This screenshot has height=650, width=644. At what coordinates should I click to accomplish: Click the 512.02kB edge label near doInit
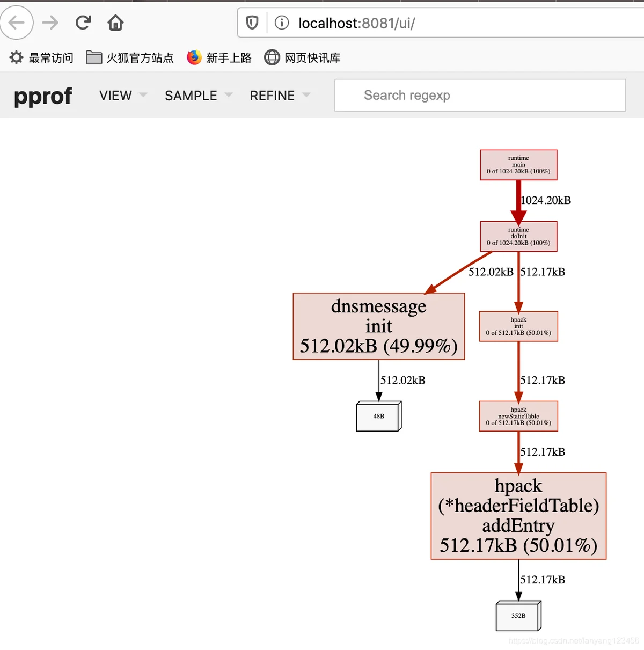pos(491,272)
